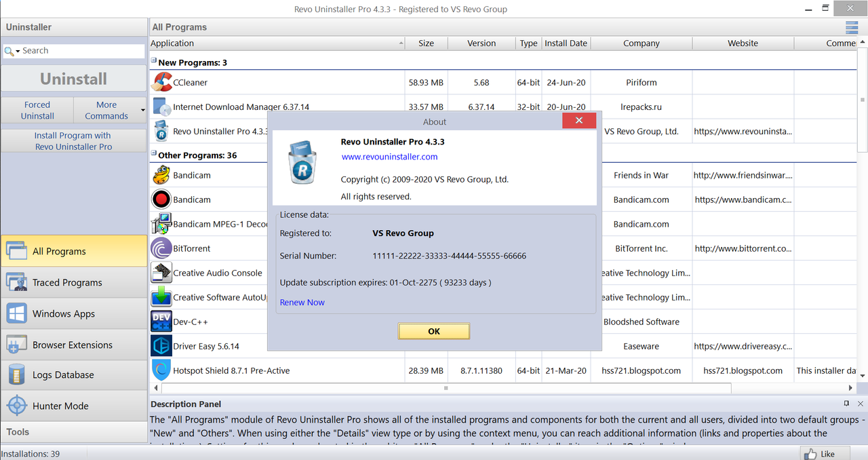The width and height of the screenshot is (868, 460).
Task: Click the Bandicam icon from Friends in War
Action: 161,175
